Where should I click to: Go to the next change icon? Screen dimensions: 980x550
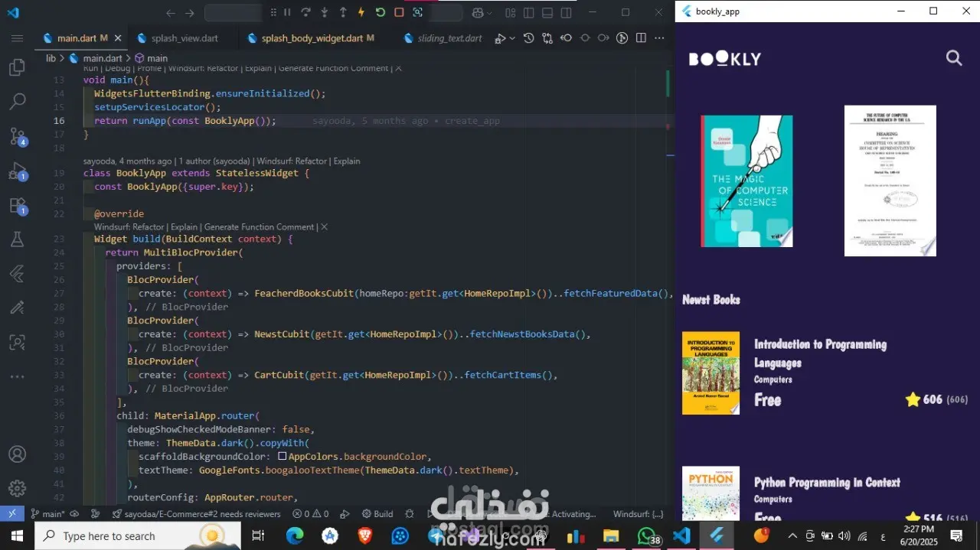603,38
